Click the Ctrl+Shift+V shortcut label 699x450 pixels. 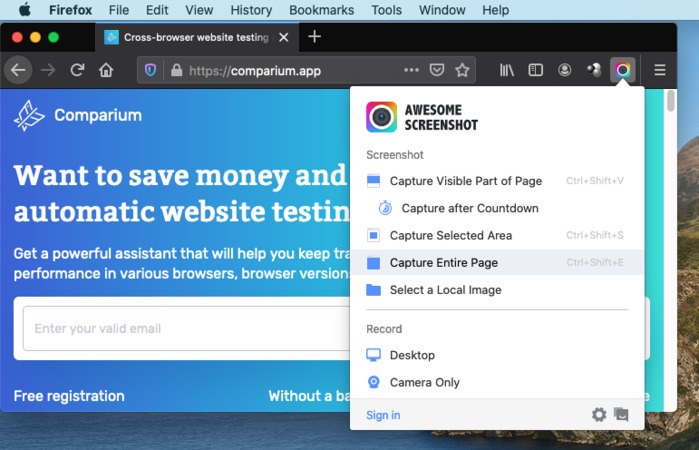[x=595, y=181]
